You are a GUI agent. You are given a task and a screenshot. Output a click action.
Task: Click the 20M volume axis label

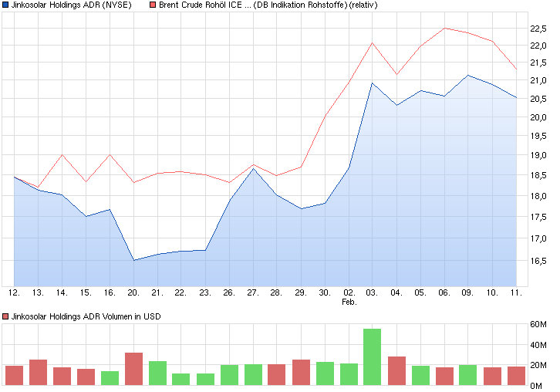538,366
